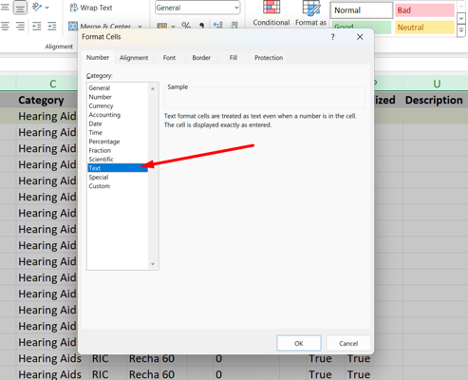
Task: Click category list scroll up arrow
Action: pyautogui.click(x=153, y=88)
